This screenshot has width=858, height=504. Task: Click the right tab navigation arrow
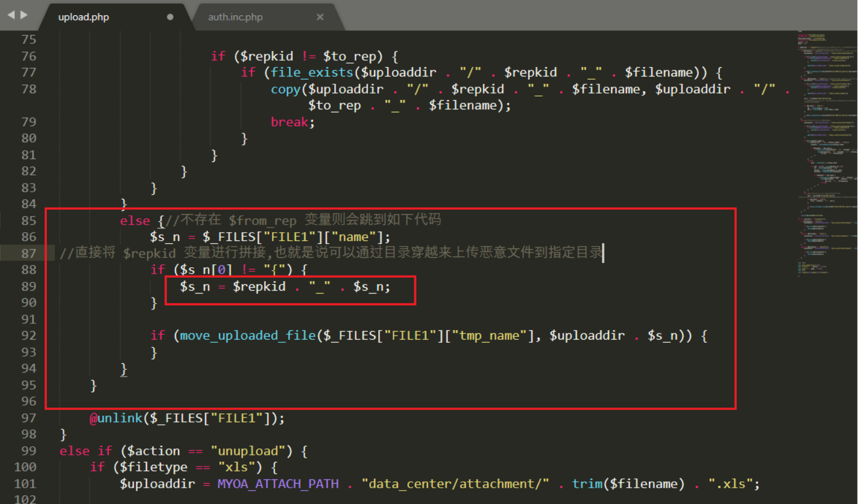click(24, 15)
